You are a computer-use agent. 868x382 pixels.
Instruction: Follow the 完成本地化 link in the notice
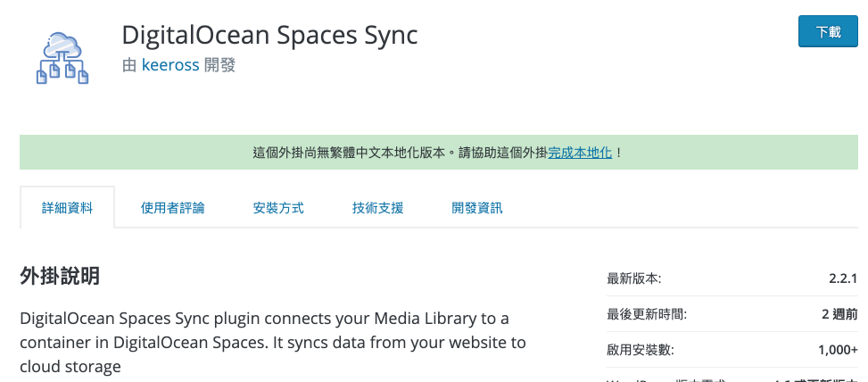coord(580,153)
